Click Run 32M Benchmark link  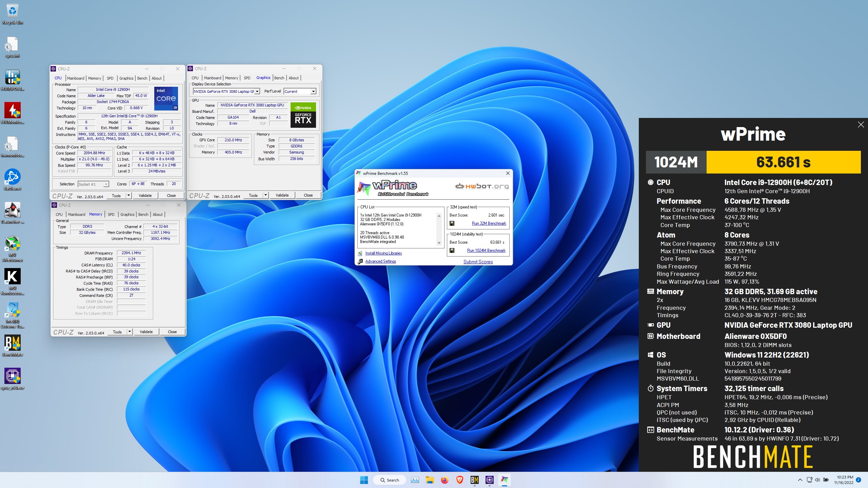click(x=489, y=223)
